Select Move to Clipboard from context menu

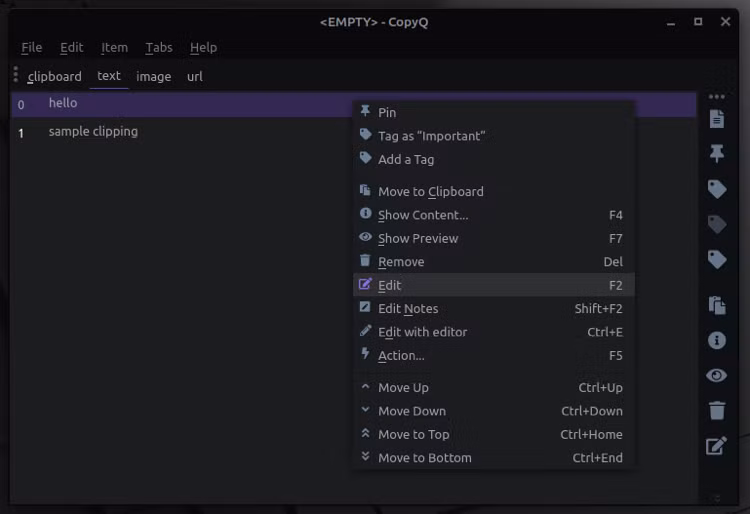(494, 191)
